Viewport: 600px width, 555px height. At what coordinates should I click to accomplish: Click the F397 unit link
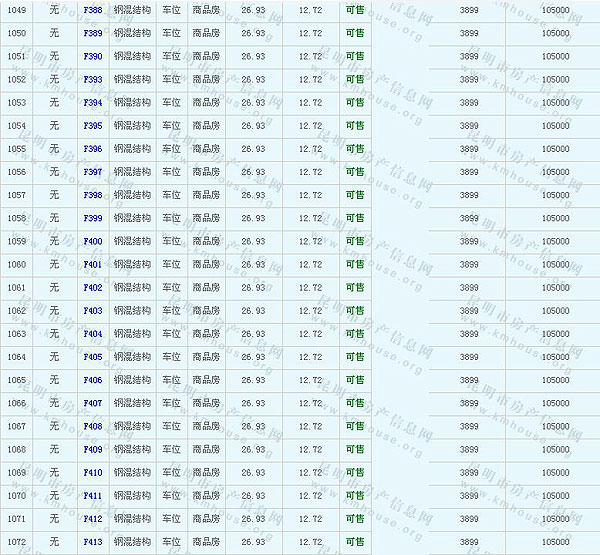click(x=93, y=172)
